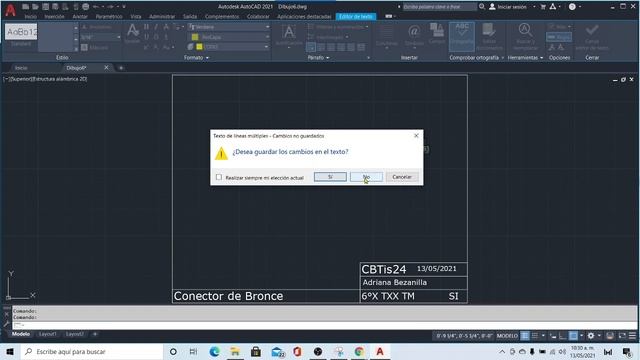Open the Complementos ribbon tab
This screenshot has height=360, width=640.
pyautogui.click(x=222, y=17)
